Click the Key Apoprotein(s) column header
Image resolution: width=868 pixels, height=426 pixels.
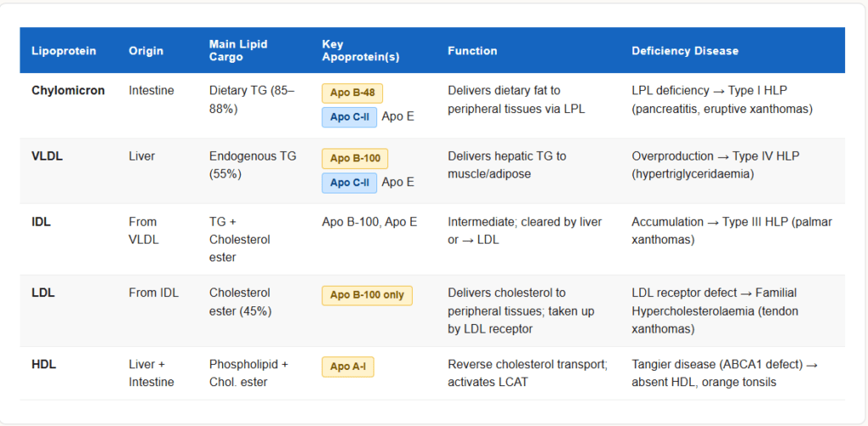[360, 50]
